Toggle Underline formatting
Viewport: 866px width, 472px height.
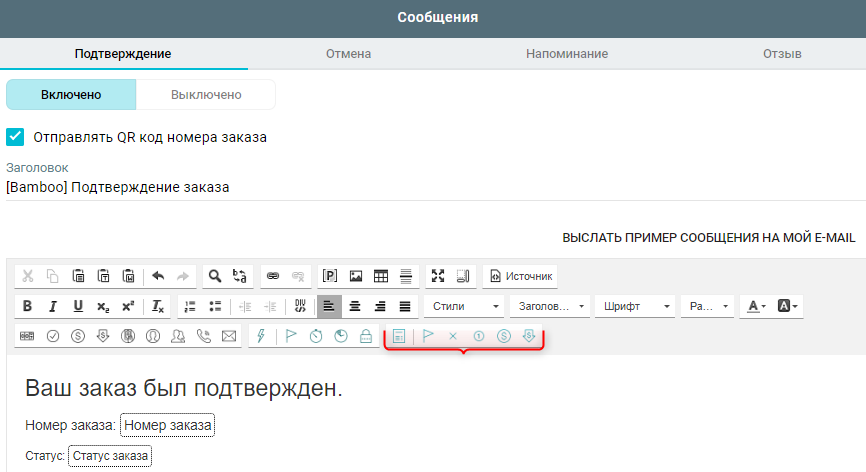pos(78,306)
